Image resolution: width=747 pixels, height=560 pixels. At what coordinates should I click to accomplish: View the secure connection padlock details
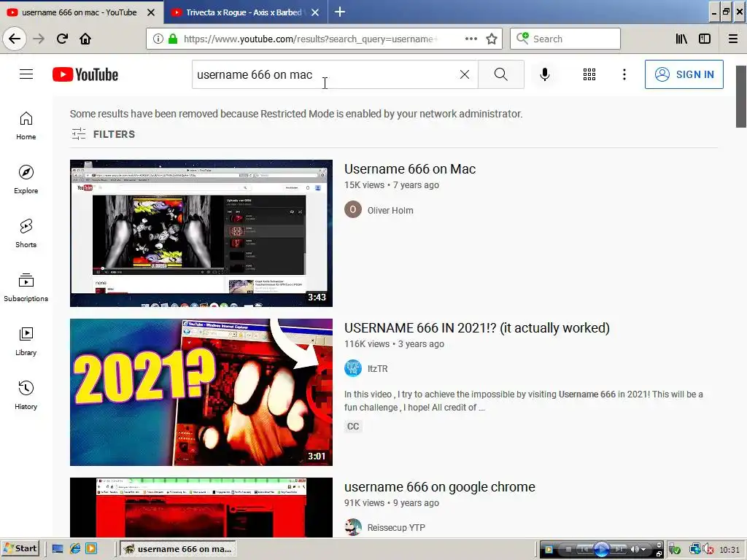(x=173, y=39)
